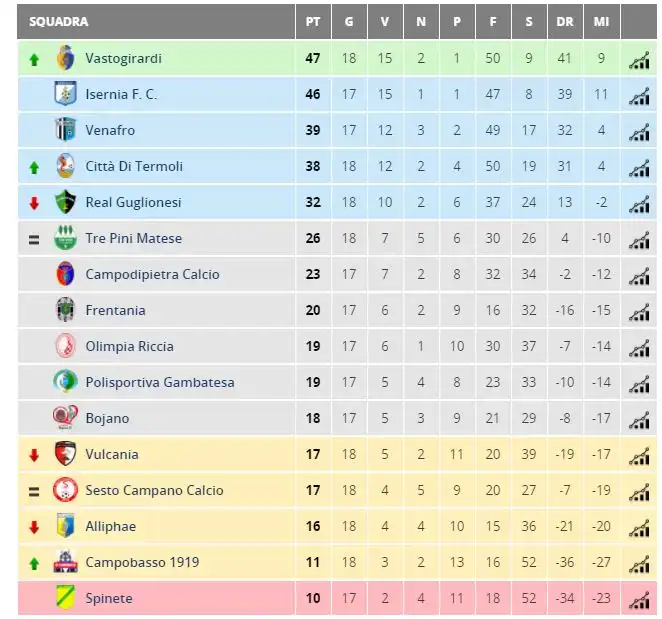Click the Vulcania team badge
The height and width of the screenshot is (619, 662).
65,453
